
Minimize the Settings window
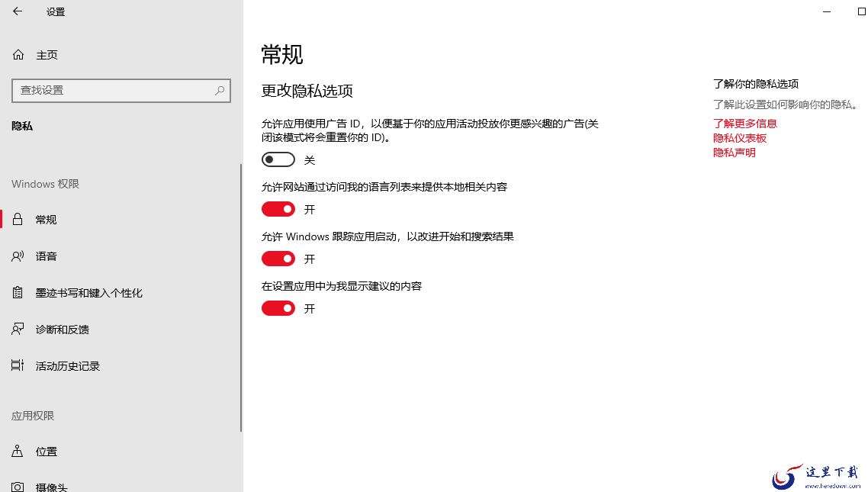coord(827,11)
